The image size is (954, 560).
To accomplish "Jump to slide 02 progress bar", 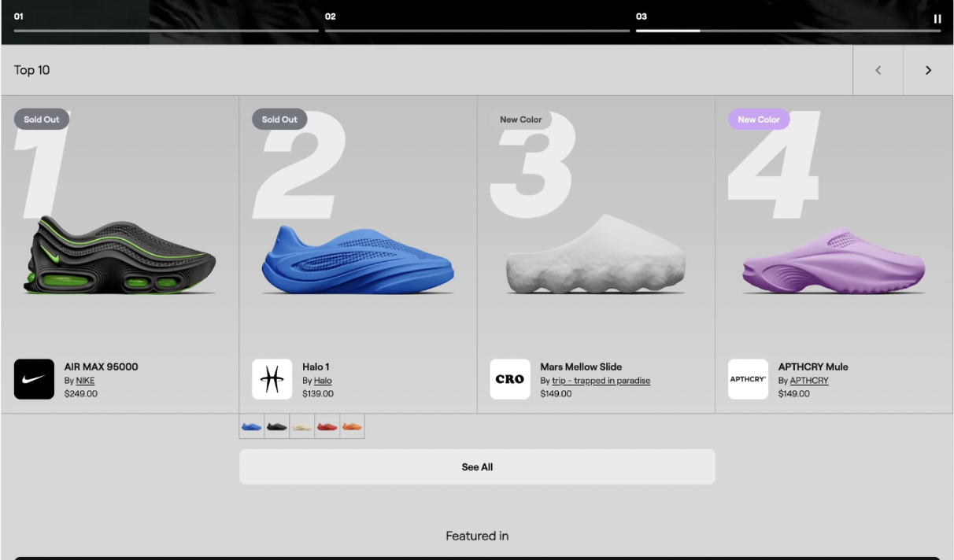I will (476, 30).
